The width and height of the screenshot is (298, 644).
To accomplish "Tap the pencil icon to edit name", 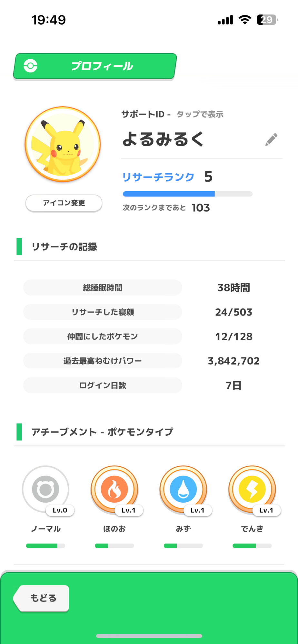I will pyautogui.click(x=271, y=139).
